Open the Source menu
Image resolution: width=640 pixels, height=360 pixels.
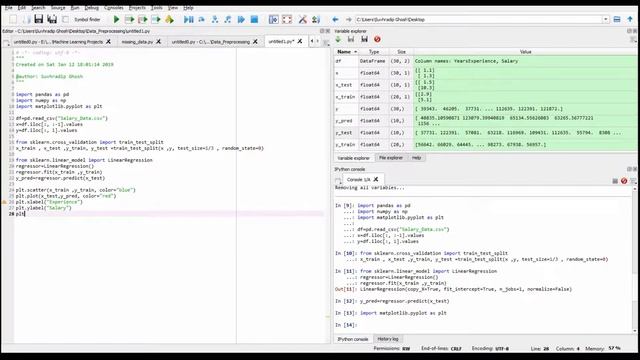tap(58, 8)
